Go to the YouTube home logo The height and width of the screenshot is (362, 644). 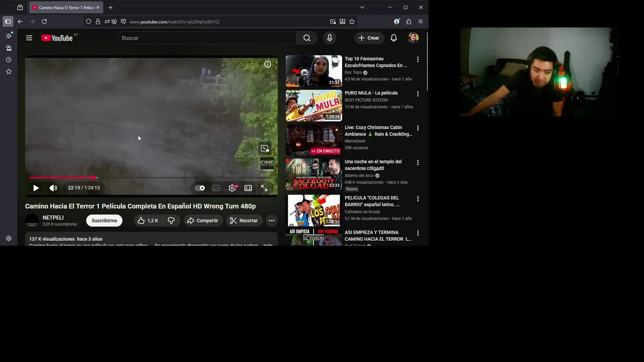(x=57, y=38)
